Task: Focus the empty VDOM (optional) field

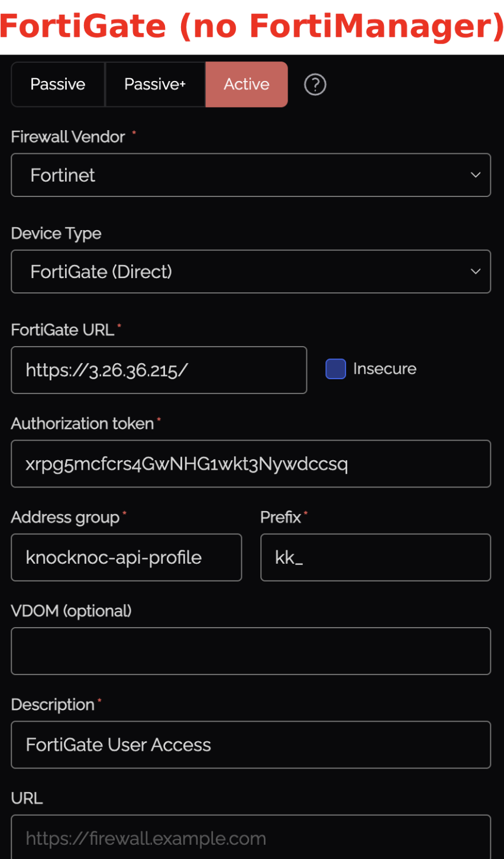Action: pyautogui.click(x=251, y=651)
